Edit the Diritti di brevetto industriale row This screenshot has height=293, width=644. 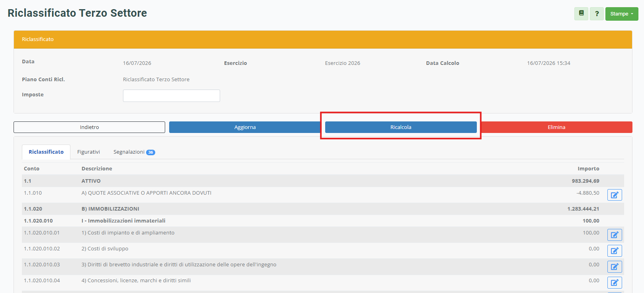click(615, 266)
